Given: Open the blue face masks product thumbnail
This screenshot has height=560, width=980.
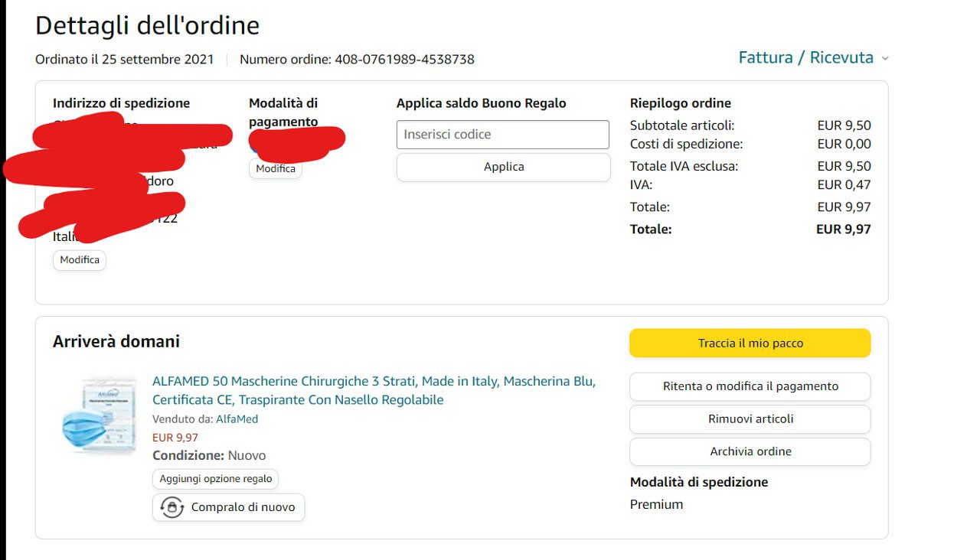Looking at the screenshot, I should 99,415.
